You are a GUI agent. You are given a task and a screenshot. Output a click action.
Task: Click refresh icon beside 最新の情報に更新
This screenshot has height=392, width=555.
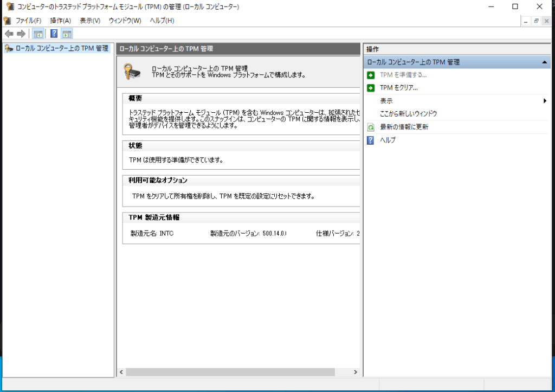pos(371,127)
